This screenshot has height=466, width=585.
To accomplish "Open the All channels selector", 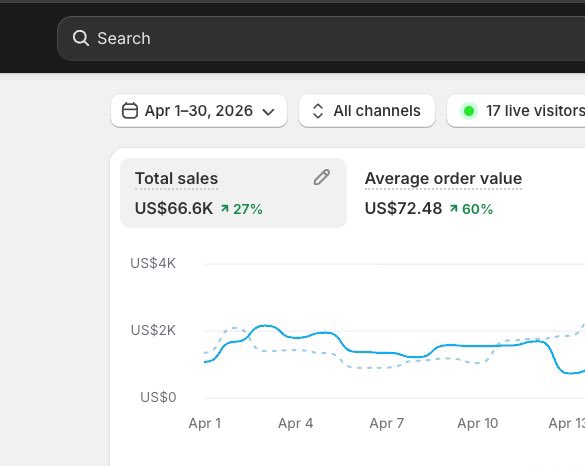I will pyautogui.click(x=367, y=111).
